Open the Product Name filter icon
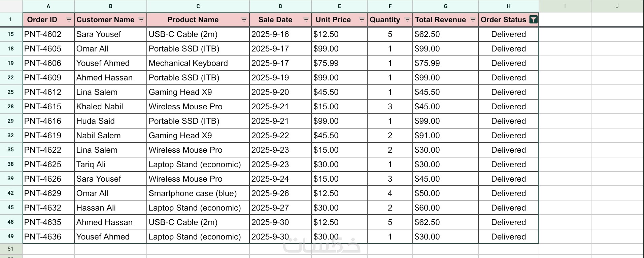The width and height of the screenshot is (644, 258). [x=244, y=20]
